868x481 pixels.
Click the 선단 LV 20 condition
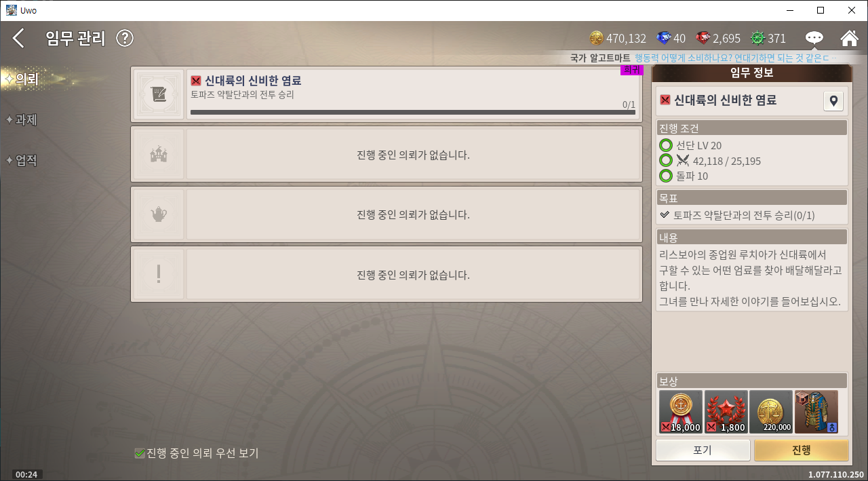pos(698,145)
